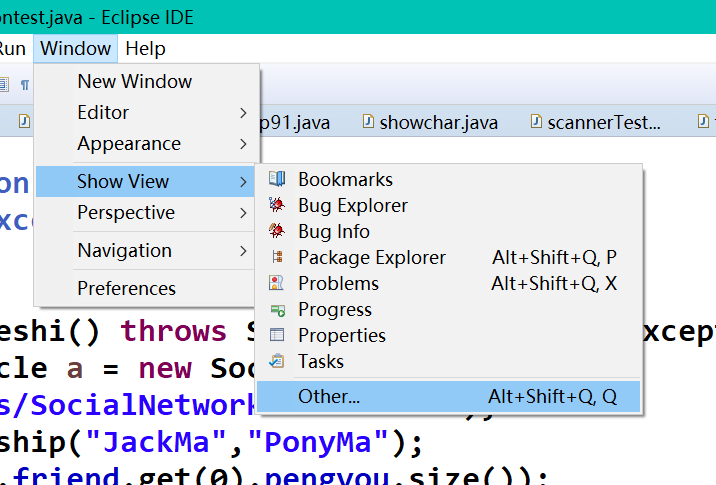Open Preferences from Window menu
Screen dimensions: 716x485
(x=145, y=289)
